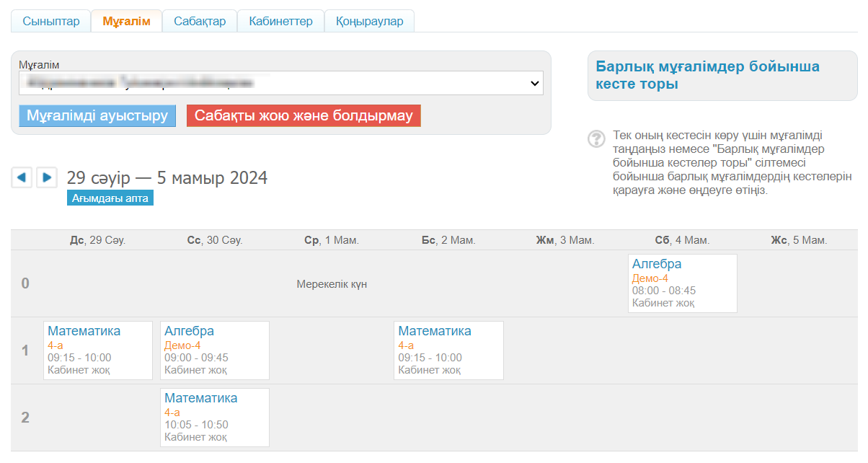The width and height of the screenshot is (868, 463).
Task: Open Tuesday Математика lesson at 10:05
Action: tap(200, 398)
